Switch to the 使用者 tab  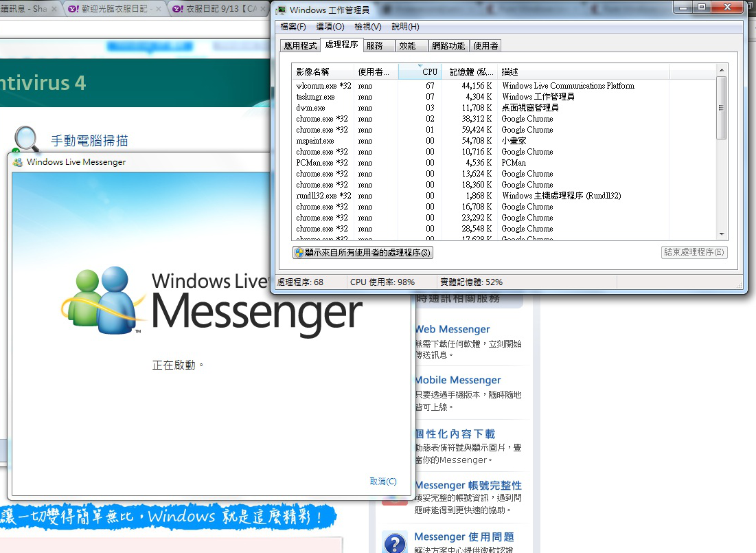485,45
